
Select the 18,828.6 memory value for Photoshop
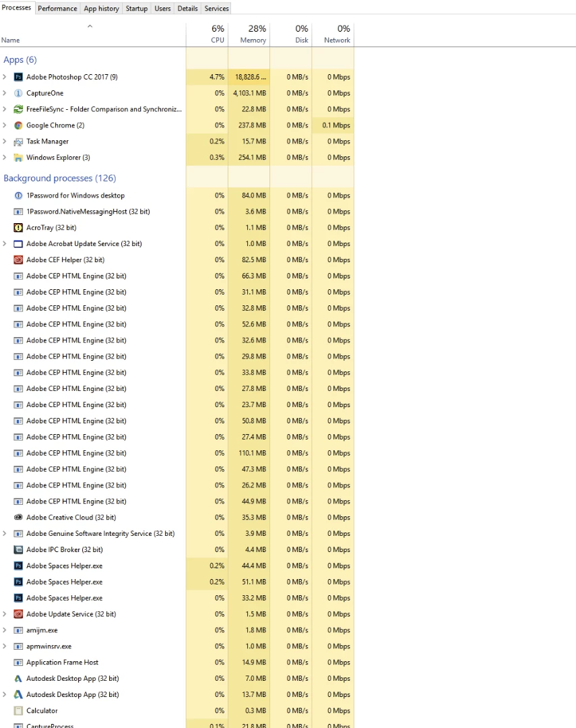coord(250,77)
